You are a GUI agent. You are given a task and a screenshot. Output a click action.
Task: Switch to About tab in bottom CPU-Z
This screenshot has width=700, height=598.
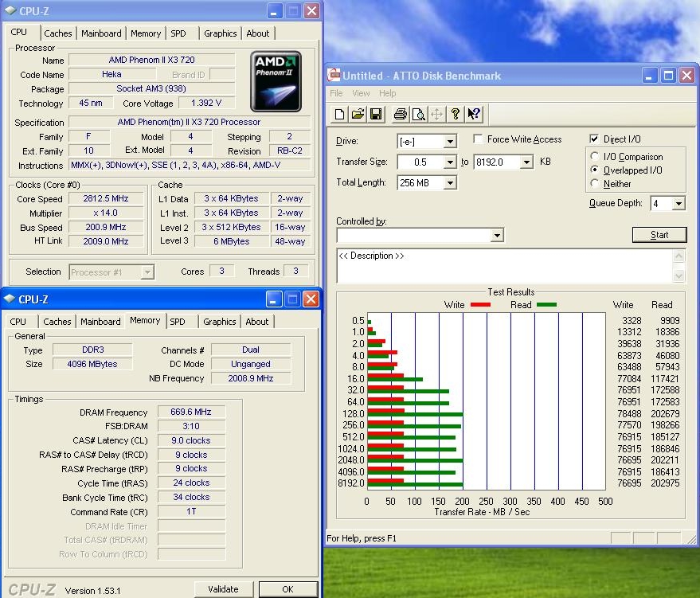pos(256,322)
